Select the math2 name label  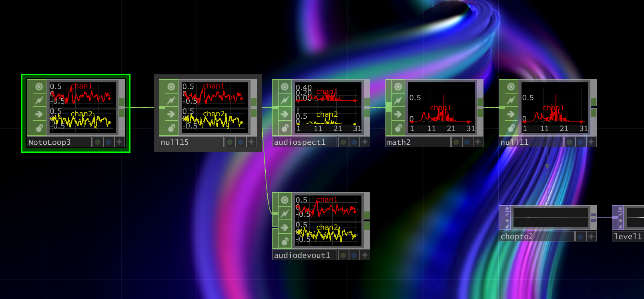[418, 142]
